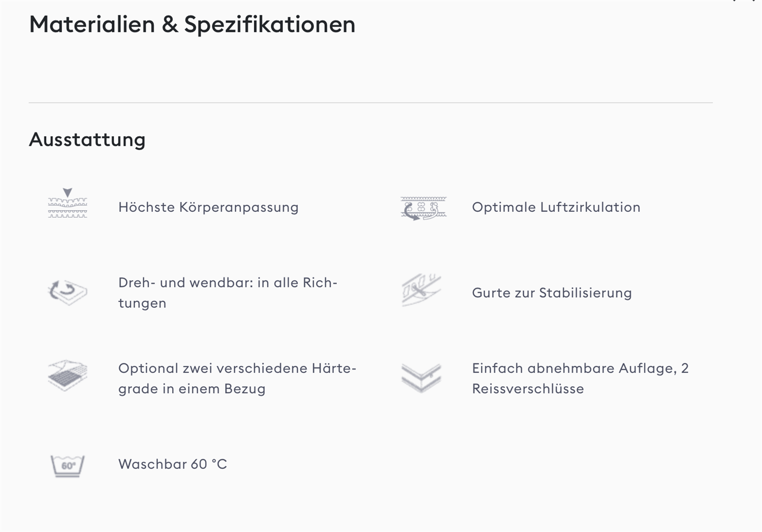Click the removable cover zipper layers icon
The width and height of the screenshot is (762, 532).
click(421, 378)
